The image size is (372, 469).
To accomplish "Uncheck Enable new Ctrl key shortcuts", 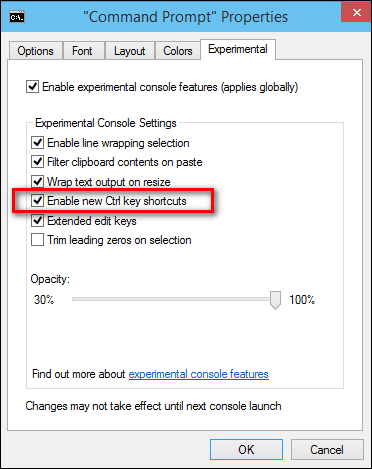I will pyautogui.click(x=37, y=201).
